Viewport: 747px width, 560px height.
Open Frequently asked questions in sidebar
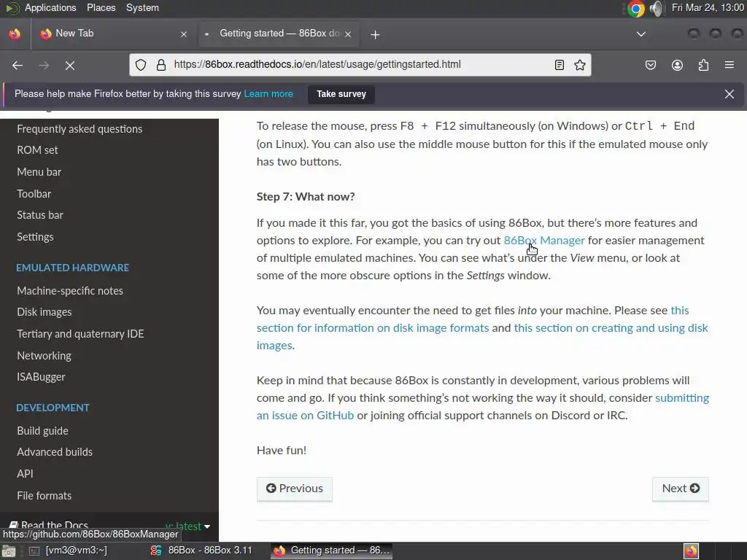click(x=80, y=129)
